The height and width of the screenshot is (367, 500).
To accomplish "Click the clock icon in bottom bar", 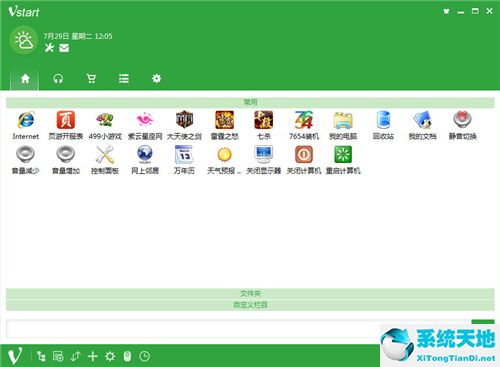I will click(x=144, y=356).
